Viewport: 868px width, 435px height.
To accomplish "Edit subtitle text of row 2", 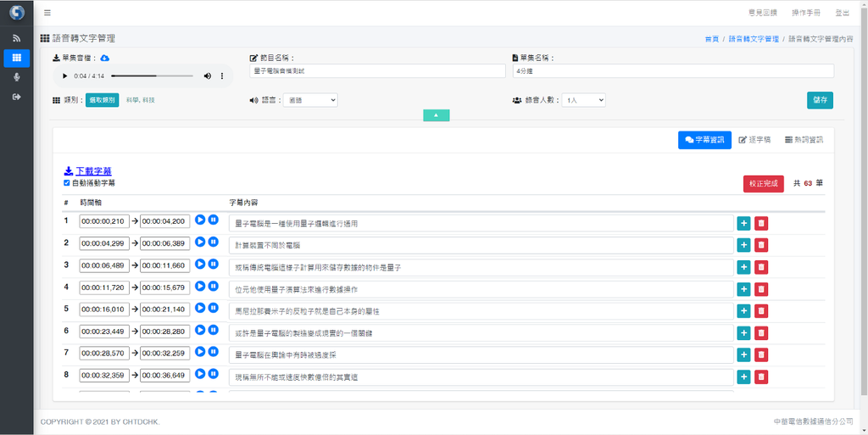I will 481,245.
